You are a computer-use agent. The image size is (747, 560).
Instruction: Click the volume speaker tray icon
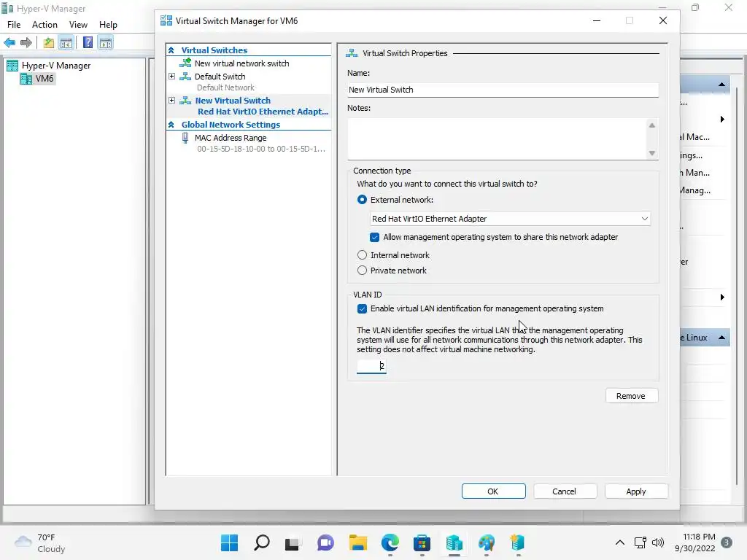658,542
